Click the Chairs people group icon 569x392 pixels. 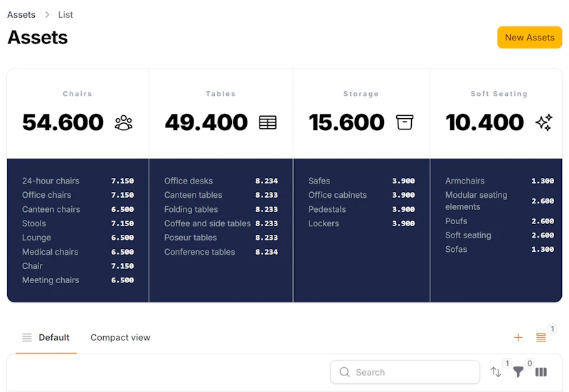124,122
